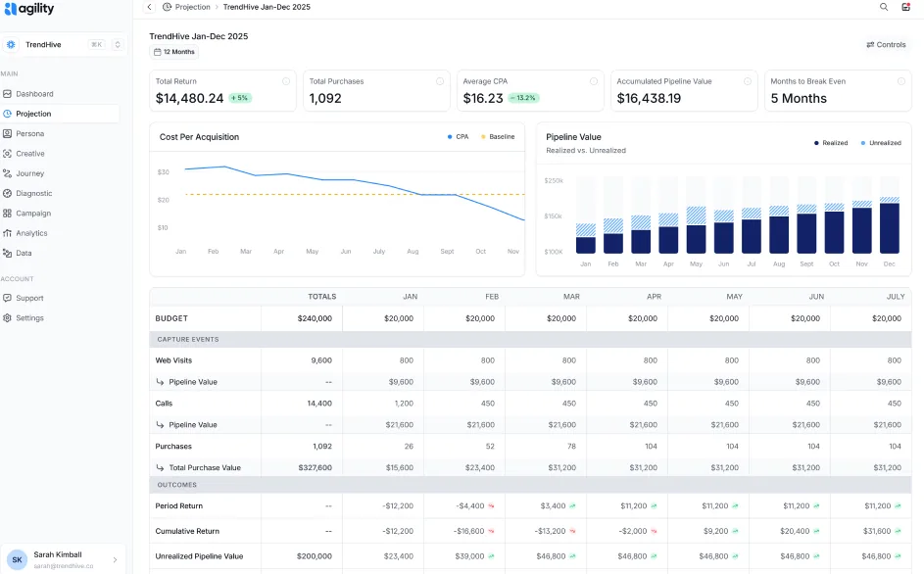Click the Purchases total 1,092 cell
The image size is (924, 574).
(322, 447)
